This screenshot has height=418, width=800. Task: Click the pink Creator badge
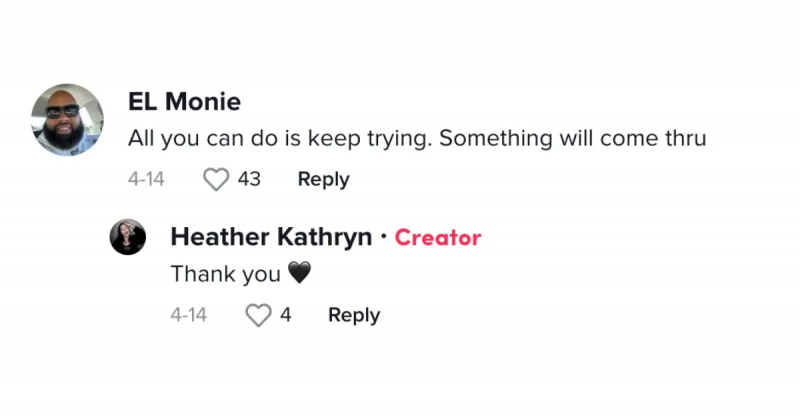pos(438,238)
